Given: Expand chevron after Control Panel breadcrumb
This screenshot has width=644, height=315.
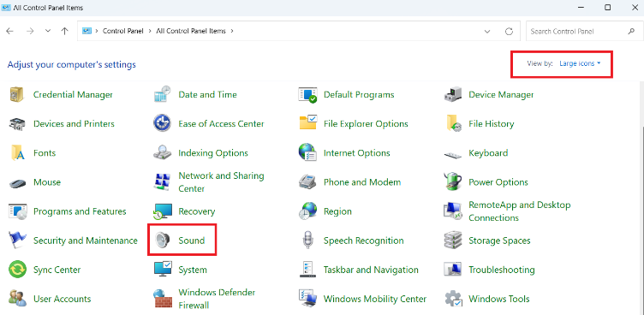Looking at the screenshot, I should 150,31.
